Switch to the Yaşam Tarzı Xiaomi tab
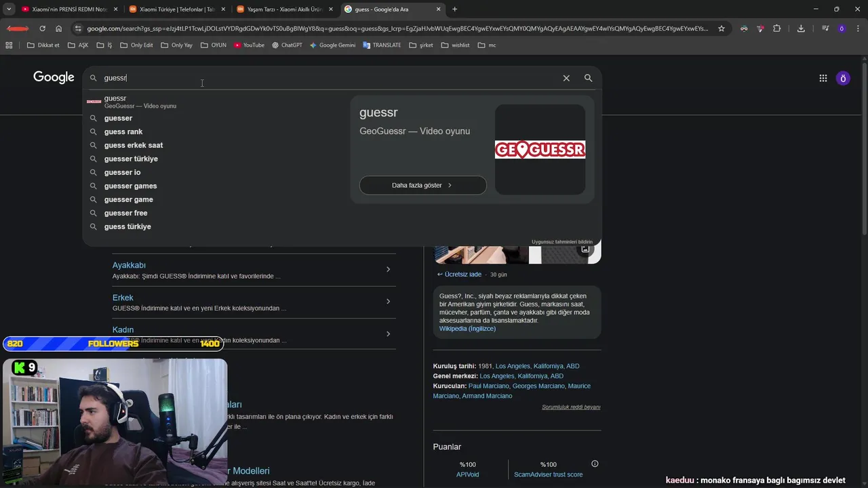 coord(285,9)
